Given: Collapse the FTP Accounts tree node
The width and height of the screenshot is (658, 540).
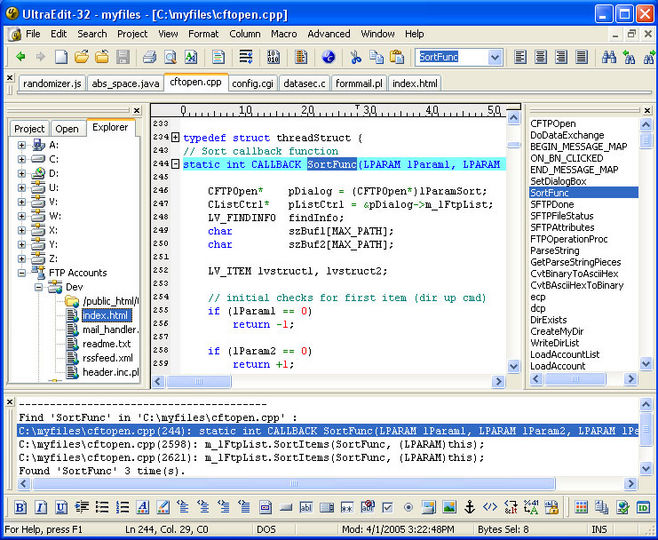Looking at the screenshot, I should [x=23, y=272].
